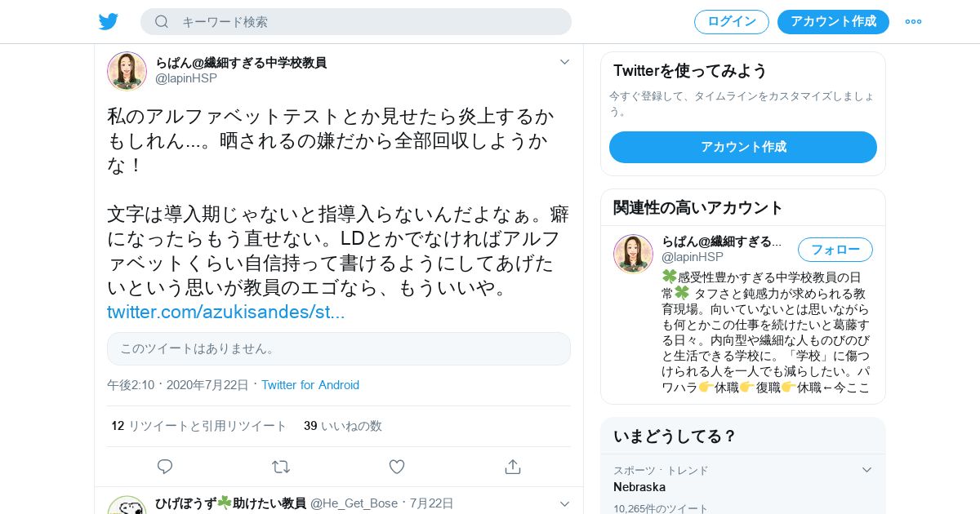The width and height of the screenshot is (980, 514).
Task: Retweet using the arrows icon
Action: tap(281, 467)
